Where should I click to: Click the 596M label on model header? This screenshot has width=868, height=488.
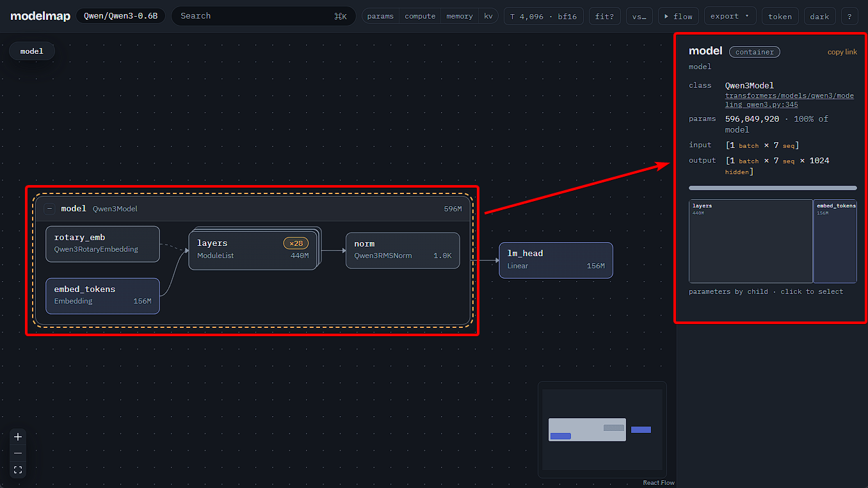coord(453,209)
